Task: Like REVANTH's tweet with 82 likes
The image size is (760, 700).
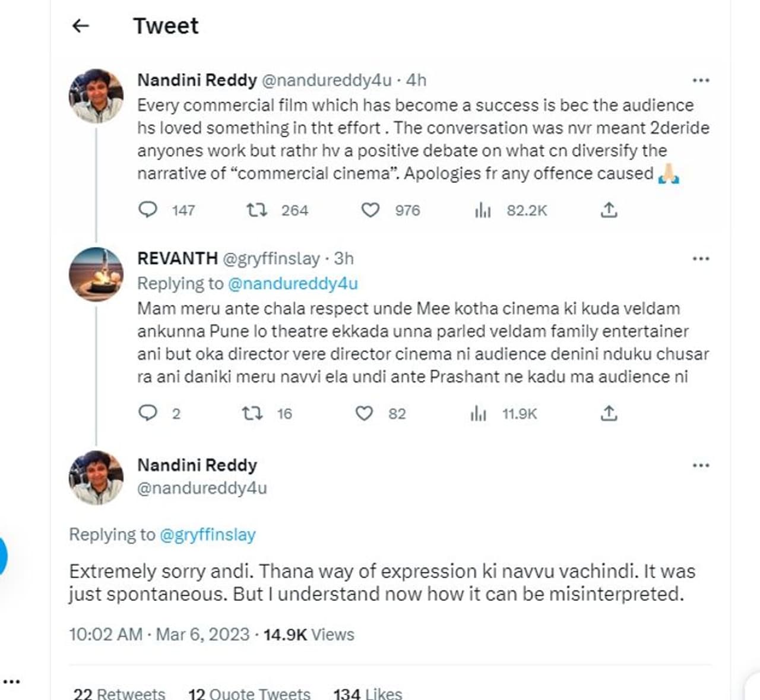Action: pos(364,413)
